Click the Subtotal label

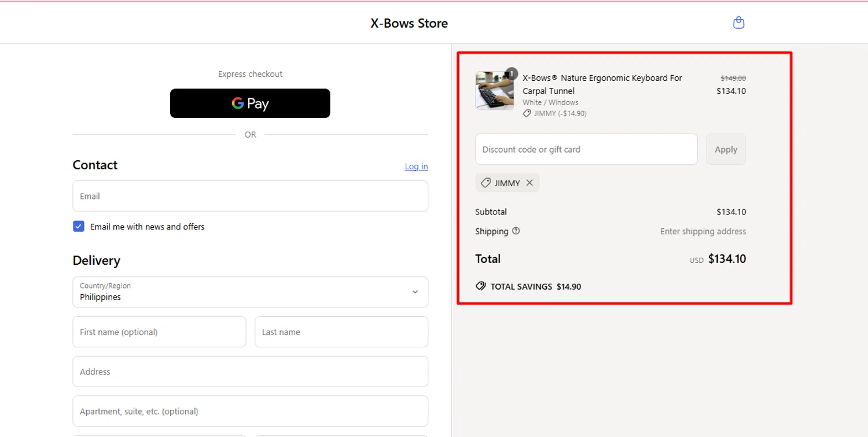(491, 212)
